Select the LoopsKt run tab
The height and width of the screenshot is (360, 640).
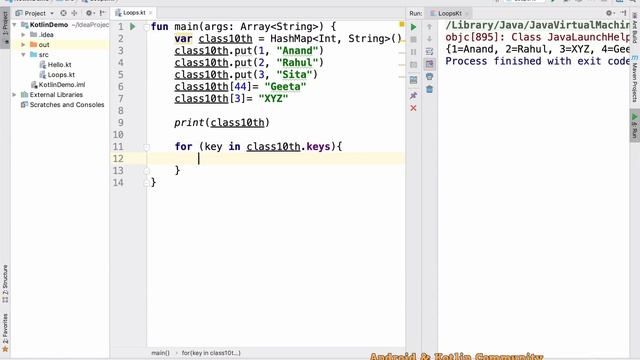[449, 13]
